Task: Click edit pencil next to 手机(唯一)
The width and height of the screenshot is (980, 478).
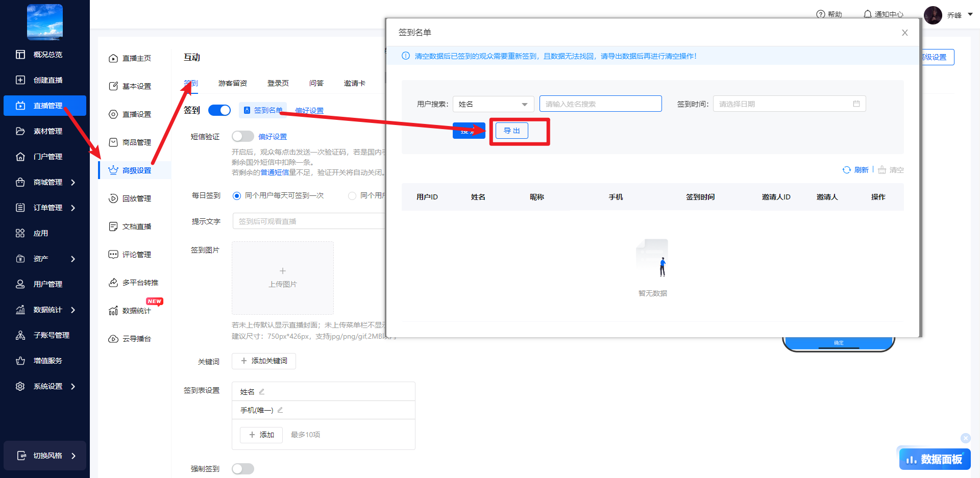Action: 280,410
